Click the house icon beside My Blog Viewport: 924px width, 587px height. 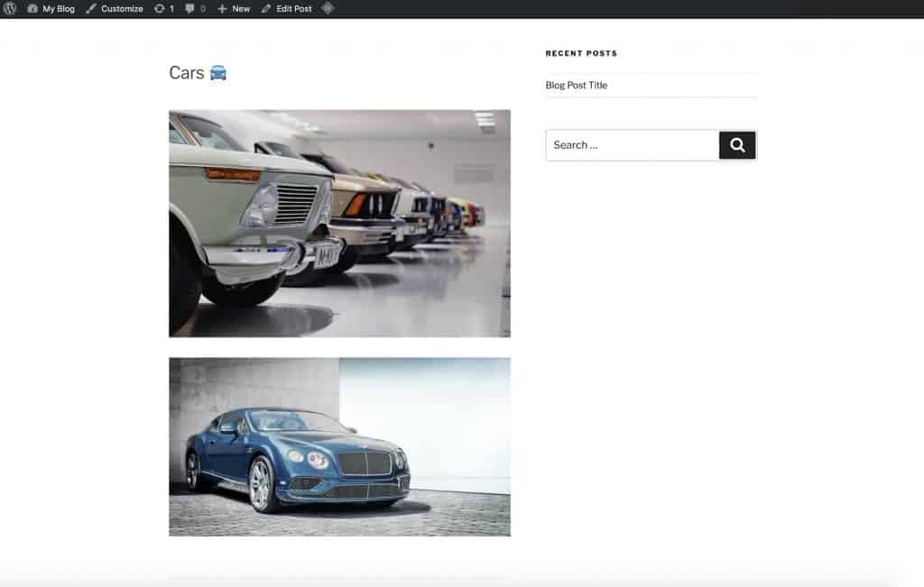[x=31, y=8]
